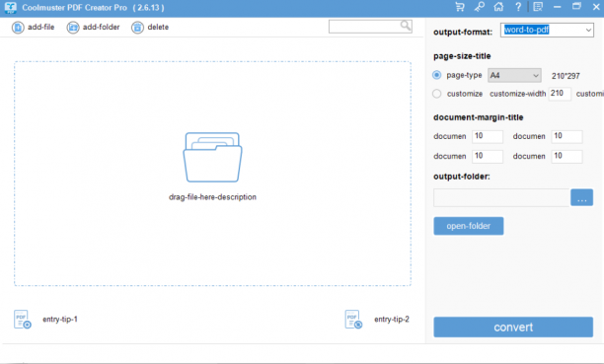Click the entry-tip-1 text
The height and width of the screenshot is (364, 604).
pyautogui.click(x=60, y=320)
